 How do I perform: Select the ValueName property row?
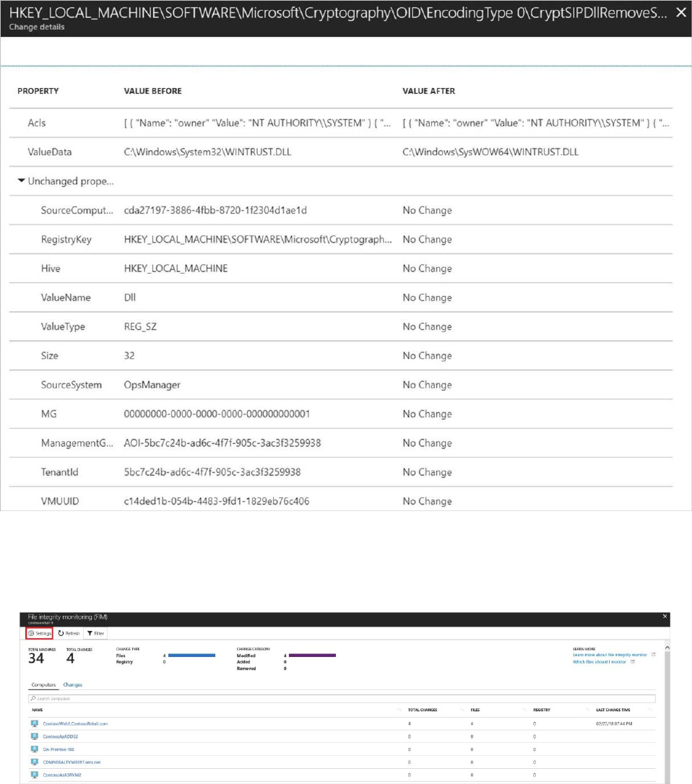tap(341, 297)
